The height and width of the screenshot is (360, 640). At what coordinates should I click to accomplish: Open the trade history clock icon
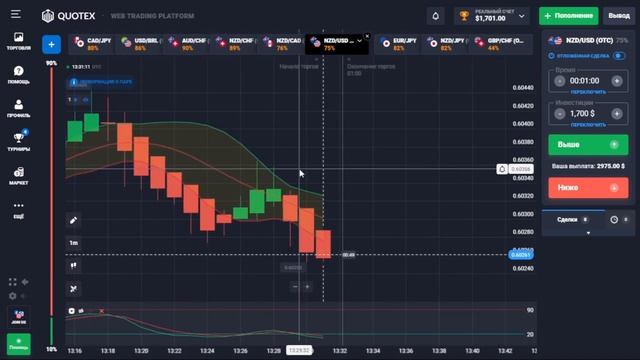pos(614,220)
